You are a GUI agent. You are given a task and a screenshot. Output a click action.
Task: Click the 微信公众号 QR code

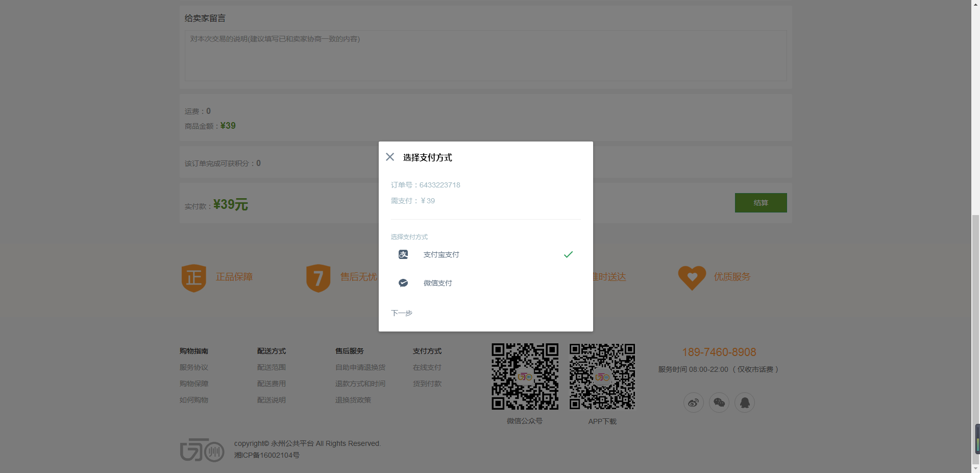click(525, 376)
